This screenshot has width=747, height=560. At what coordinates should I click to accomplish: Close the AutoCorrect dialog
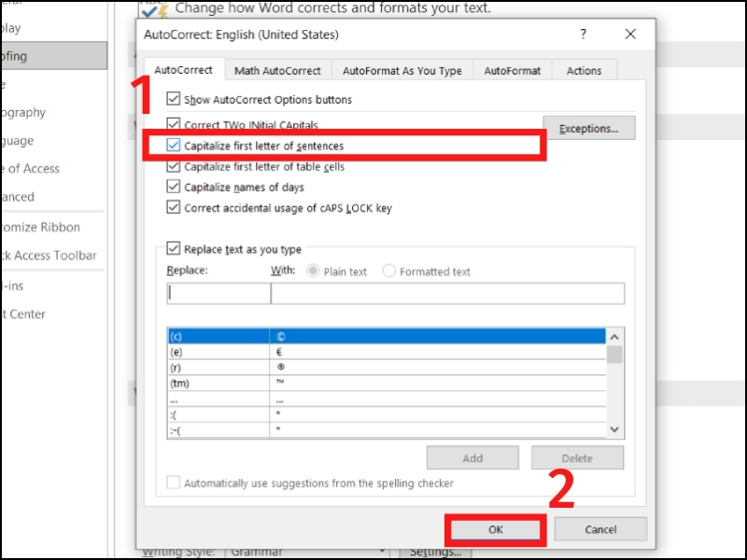[x=630, y=34]
